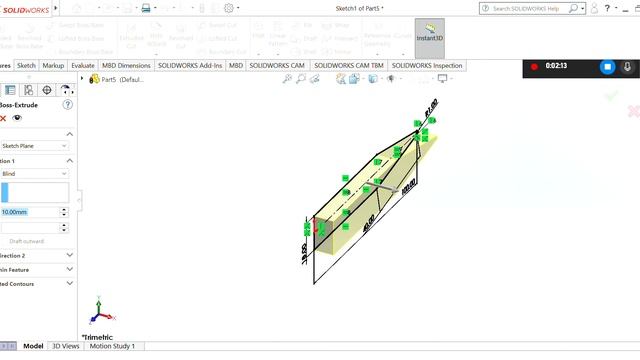Screen dimensions: 640x360
Task: Open Boss-Extrude help question mark
Action: [67, 105]
